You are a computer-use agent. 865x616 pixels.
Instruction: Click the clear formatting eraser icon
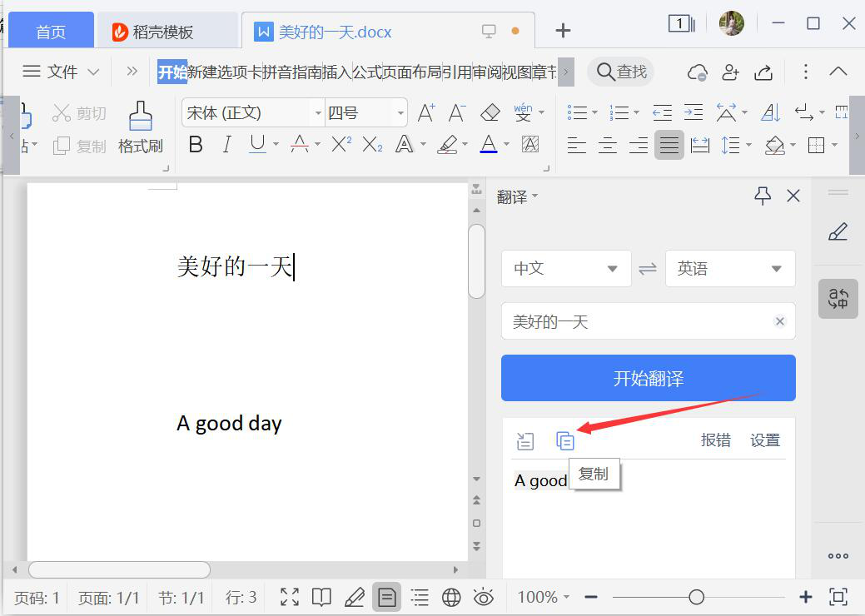coord(490,112)
